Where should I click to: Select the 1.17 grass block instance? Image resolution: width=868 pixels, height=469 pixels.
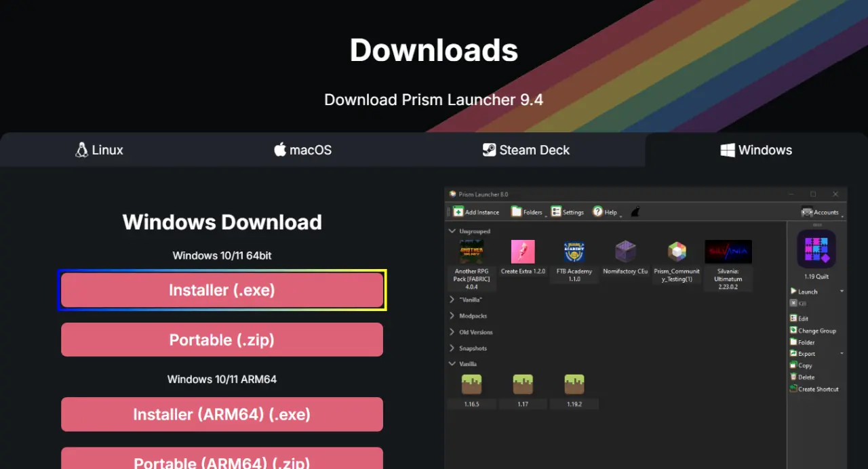click(x=523, y=385)
